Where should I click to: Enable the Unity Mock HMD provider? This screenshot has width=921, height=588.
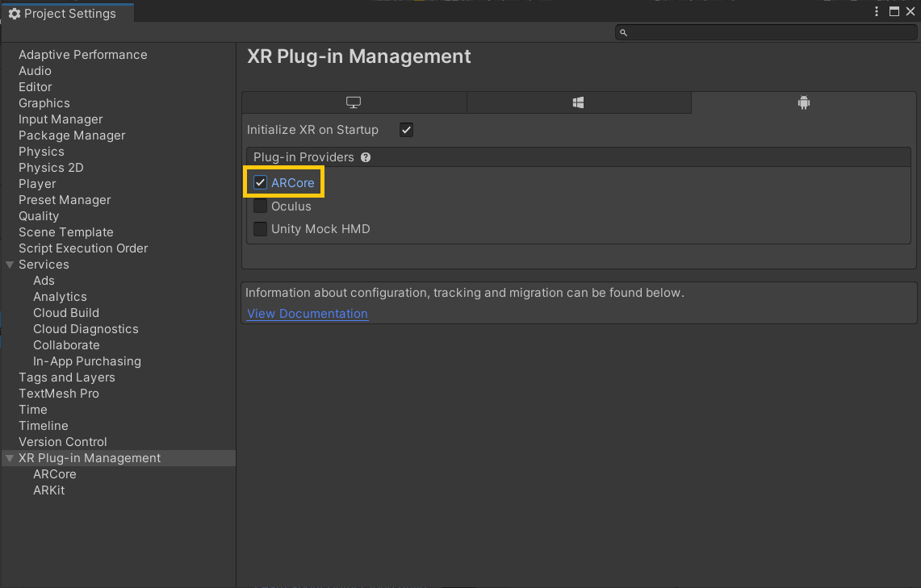click(x=260, y=229)
